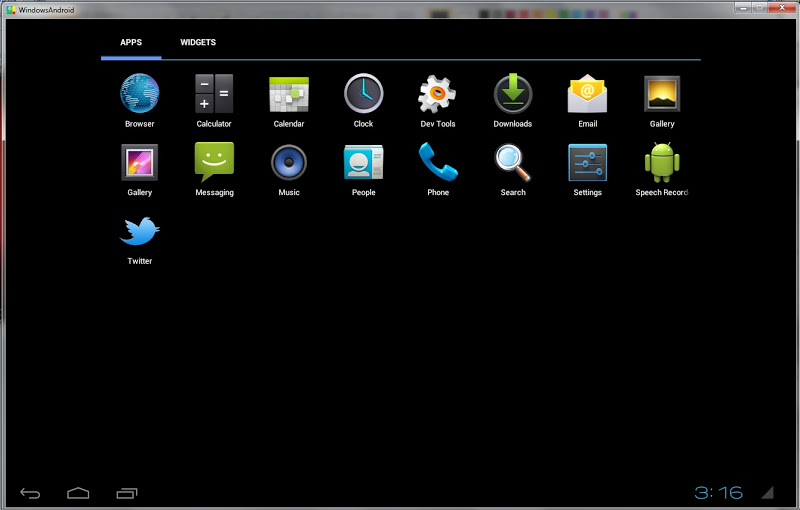Click the WindowsAndroid title bar icon
Image resolution: width=800 pixels, height=510 pixels.
pos(11,10)
